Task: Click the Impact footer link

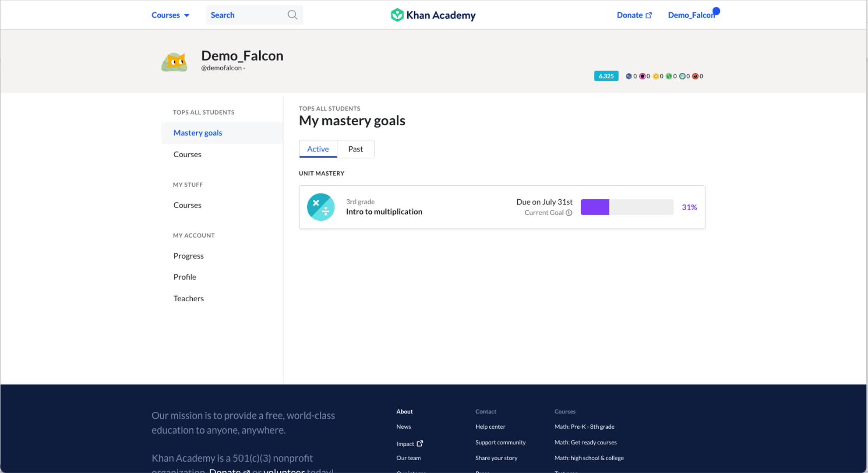Action: click(405, 444)
